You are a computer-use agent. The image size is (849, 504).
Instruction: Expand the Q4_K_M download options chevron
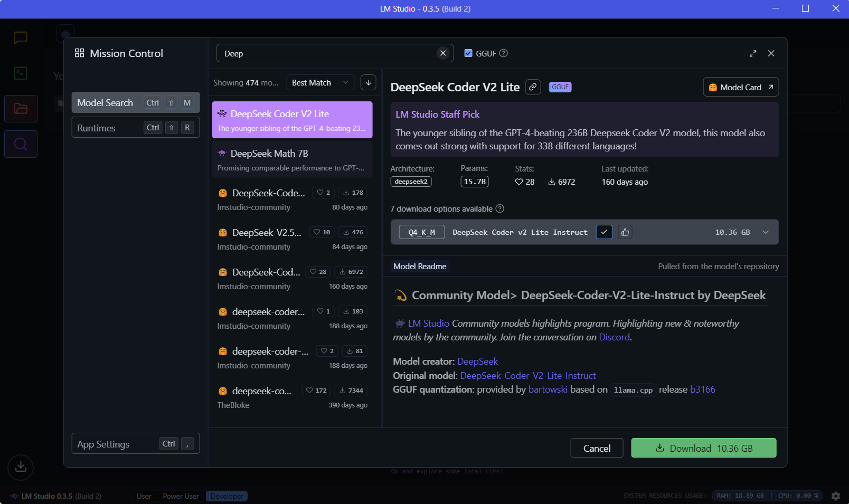766,232
